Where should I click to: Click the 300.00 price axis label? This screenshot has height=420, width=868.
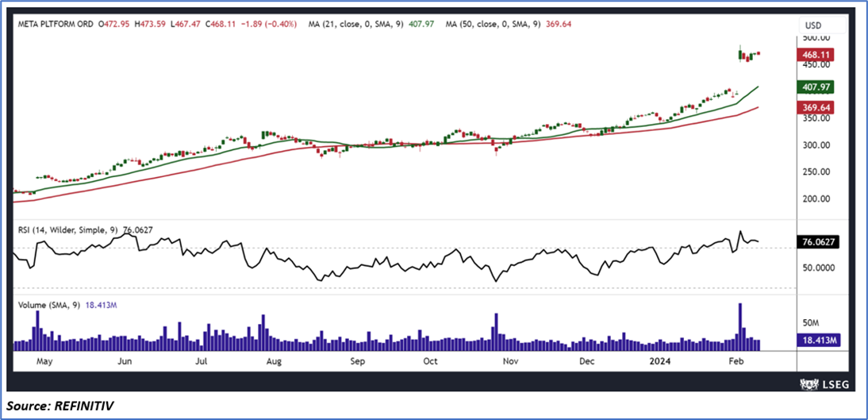point(815,145)
